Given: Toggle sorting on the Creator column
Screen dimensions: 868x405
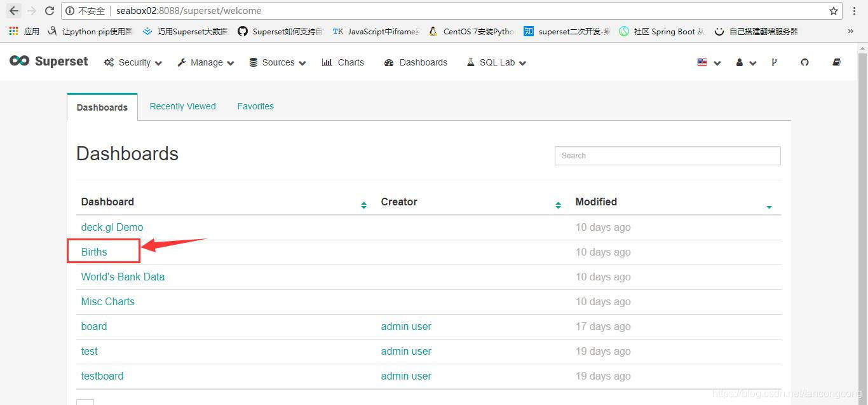Looking at the screenshot, I should point(559,203).
